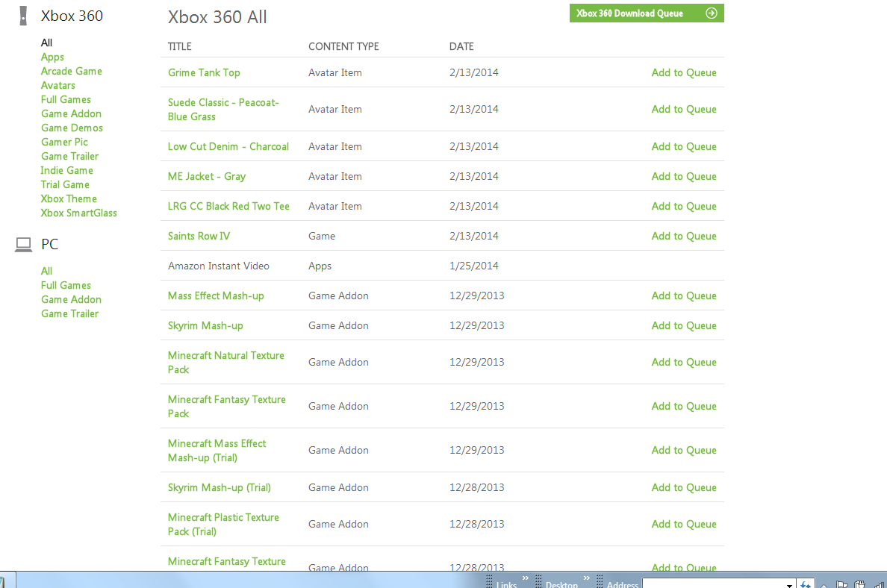Add Mass Effect Mash-up to queue

[x=684, y=296]
